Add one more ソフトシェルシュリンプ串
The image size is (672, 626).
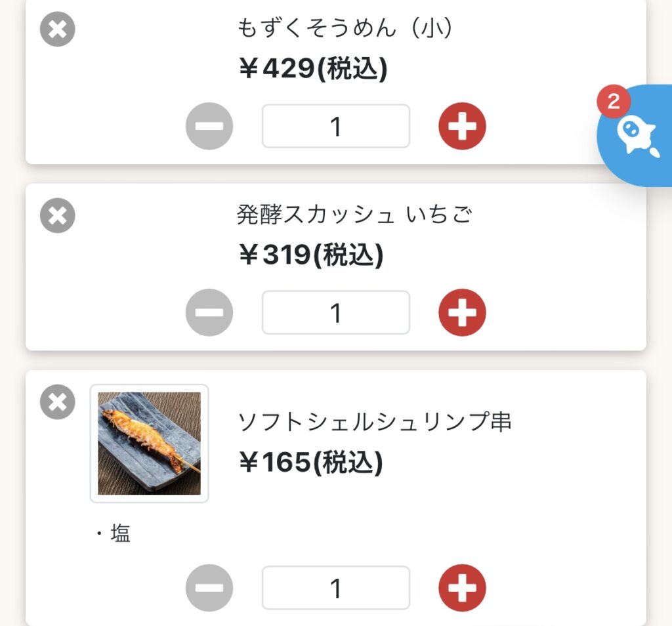click(462, 588)
